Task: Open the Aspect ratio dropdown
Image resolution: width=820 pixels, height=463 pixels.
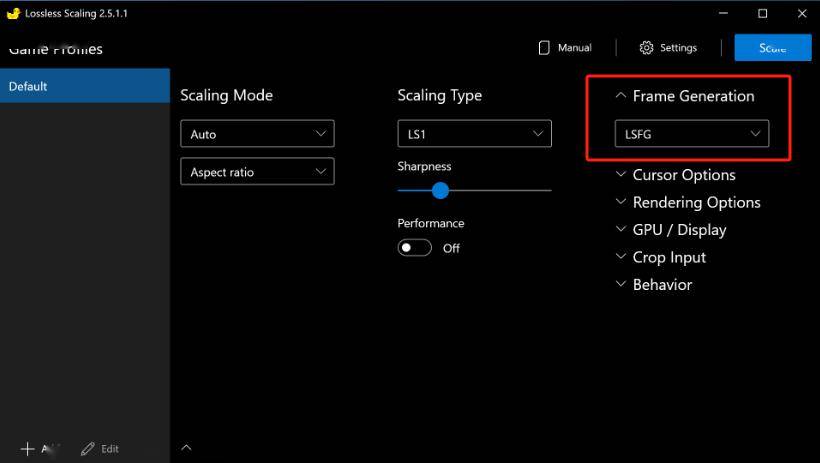Action: [257, 172]
